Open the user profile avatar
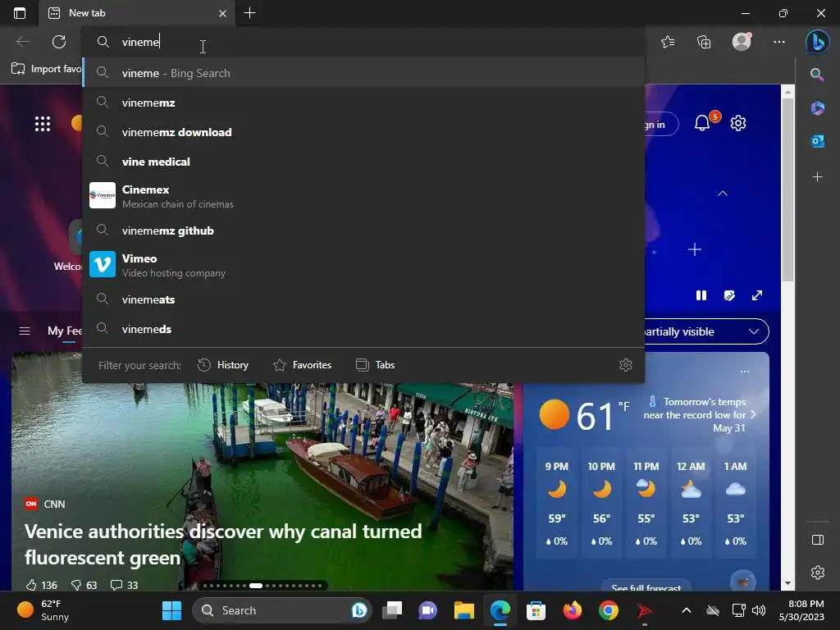840x630 pixels. pos(742,41)
